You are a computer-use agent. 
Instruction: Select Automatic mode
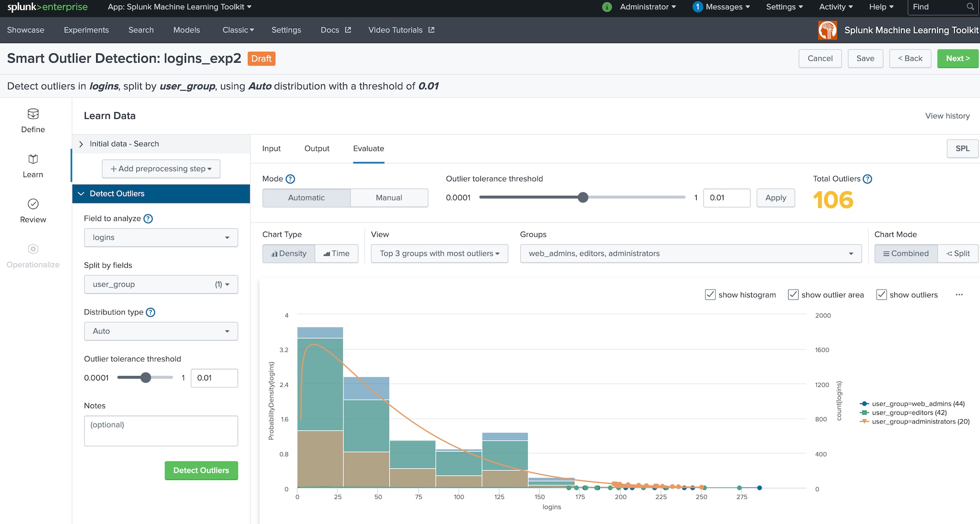pos(306,198)
